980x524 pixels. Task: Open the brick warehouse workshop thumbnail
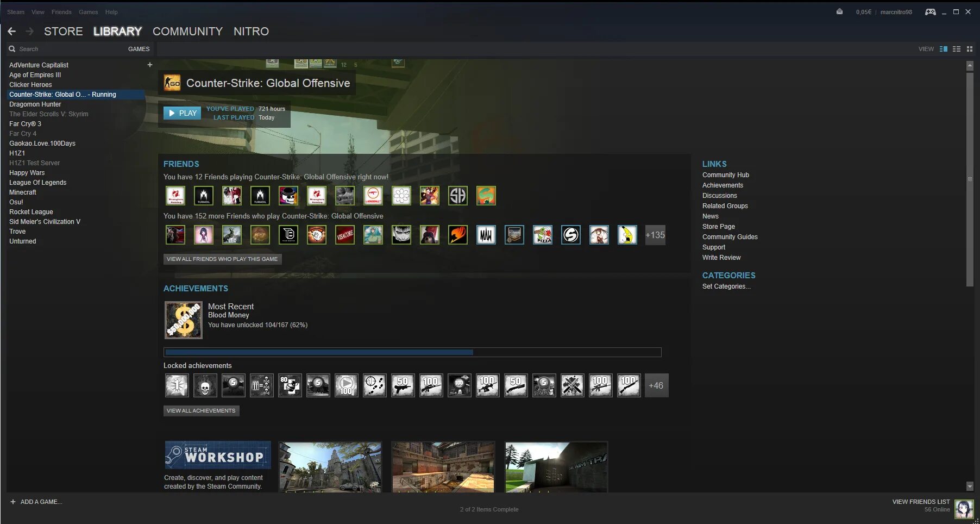[x=443, y=467]
